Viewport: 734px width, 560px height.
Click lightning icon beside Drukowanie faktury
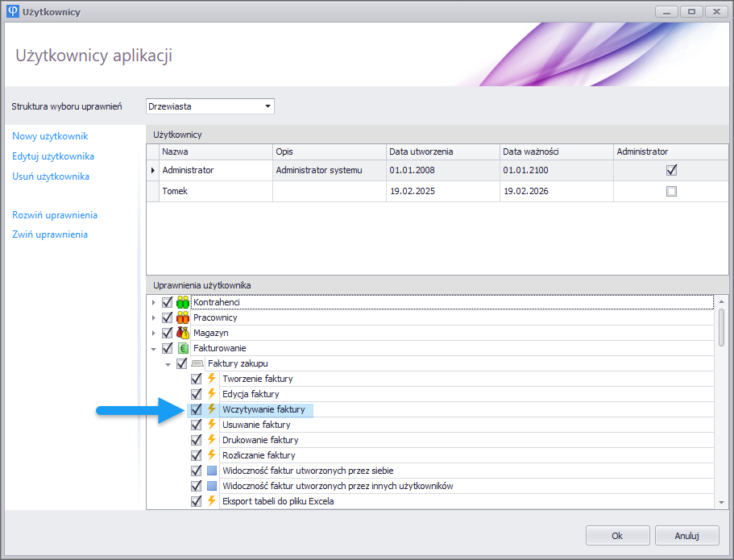[212, 440]
